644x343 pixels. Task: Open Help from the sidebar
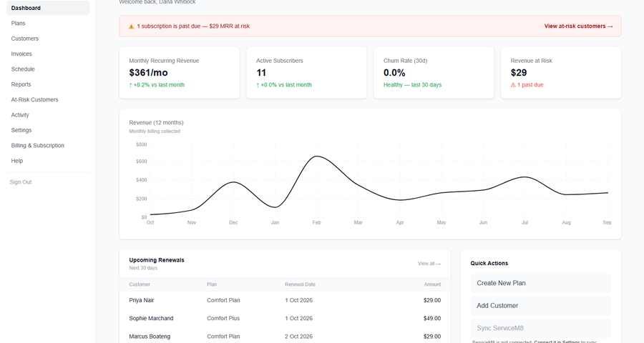click(x=48, y=161)
